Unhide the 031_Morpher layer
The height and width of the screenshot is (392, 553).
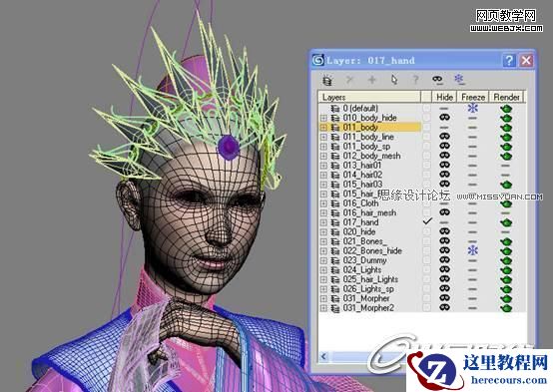pyautogui.click(x=445, y=298)
